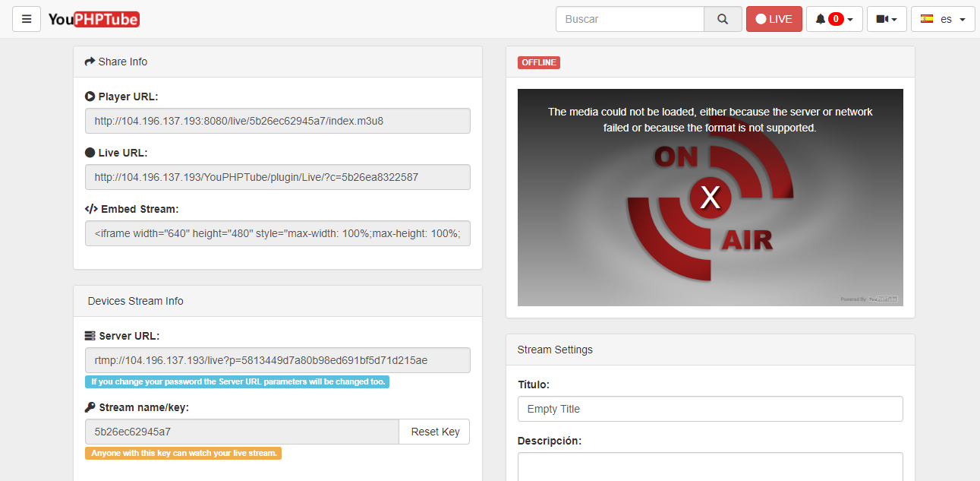
Task: Click the Empty Title field under Stream Settings
Action: tap(710, 408)
